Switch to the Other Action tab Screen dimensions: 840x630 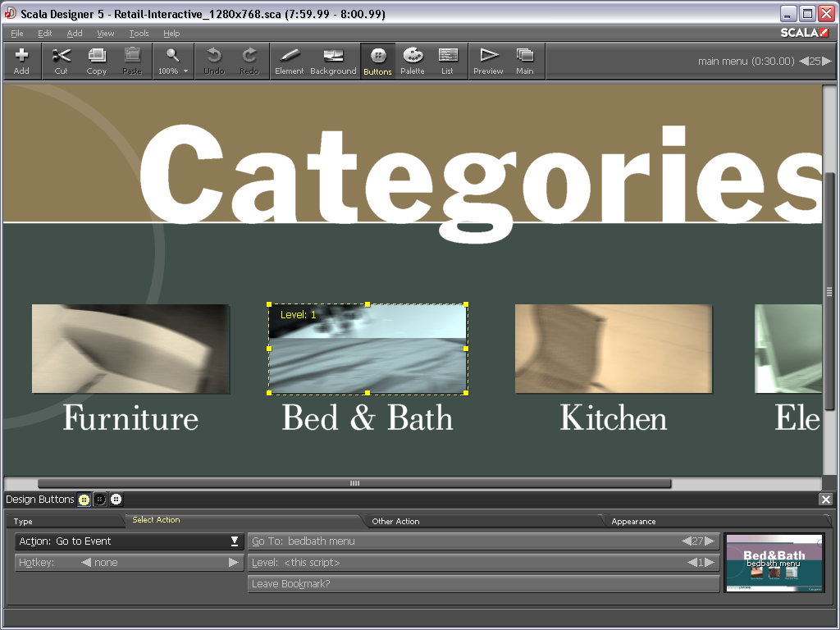click(395, 521)
